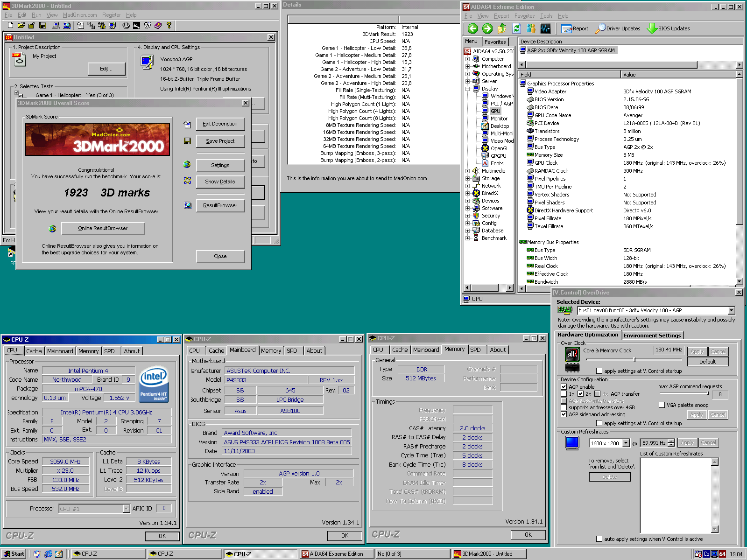The image size is (747, 560).
Task: Click AIDA64 Device Description horizontal scrollbar
Action: 631,64
